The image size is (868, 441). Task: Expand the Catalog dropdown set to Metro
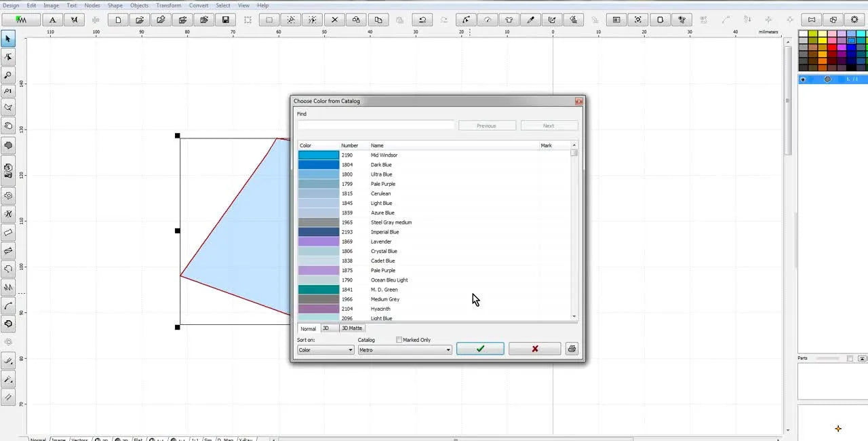[x=405, y=349]
